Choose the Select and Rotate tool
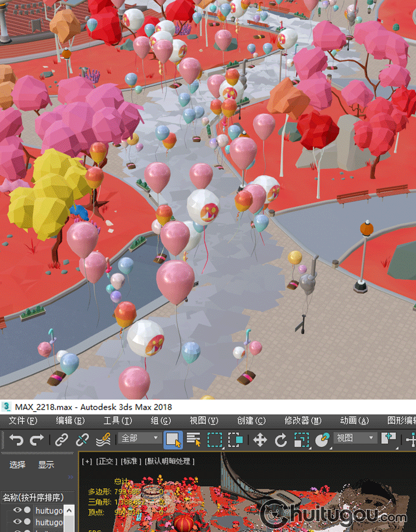 pyautogui.click(x=281, y=440)
